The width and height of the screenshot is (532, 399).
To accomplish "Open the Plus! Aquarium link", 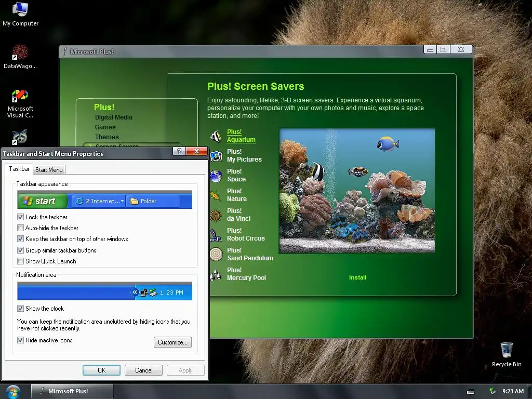I will 241,136.
